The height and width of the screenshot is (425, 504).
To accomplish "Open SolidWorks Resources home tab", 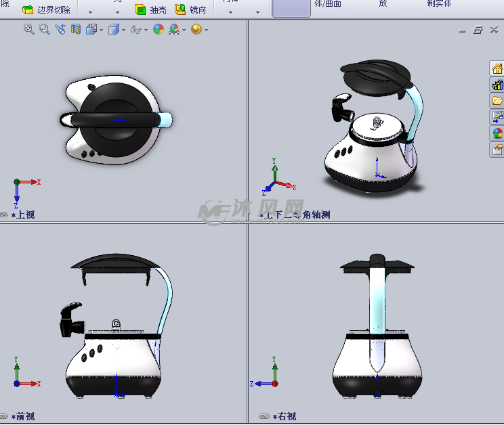I will 497,68.
